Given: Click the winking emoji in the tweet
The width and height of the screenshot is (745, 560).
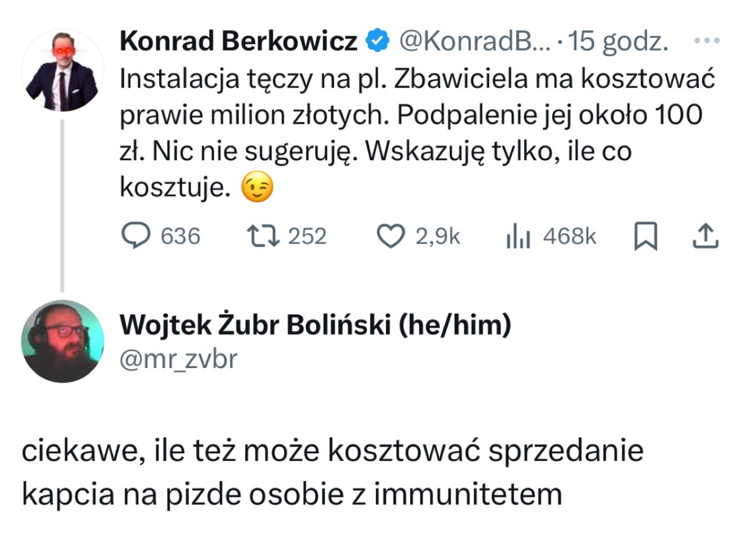Looking at the screenshot, I should [x=258, y=189].
